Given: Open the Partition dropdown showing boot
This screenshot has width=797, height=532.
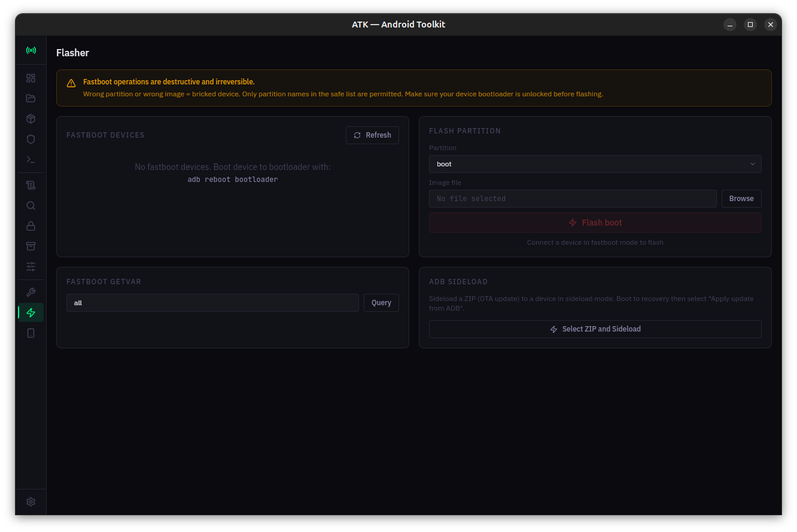Looking at the screenshot, I should pyautogui.click(x=595, y=164).
